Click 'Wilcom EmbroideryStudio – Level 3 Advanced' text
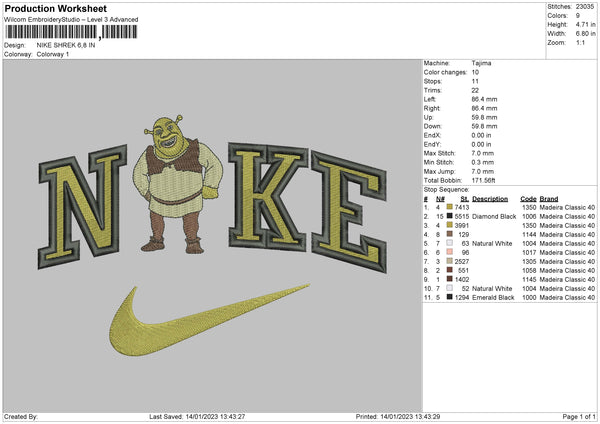The height and width of the screenshot is (424, 600). tap(71, 20)
